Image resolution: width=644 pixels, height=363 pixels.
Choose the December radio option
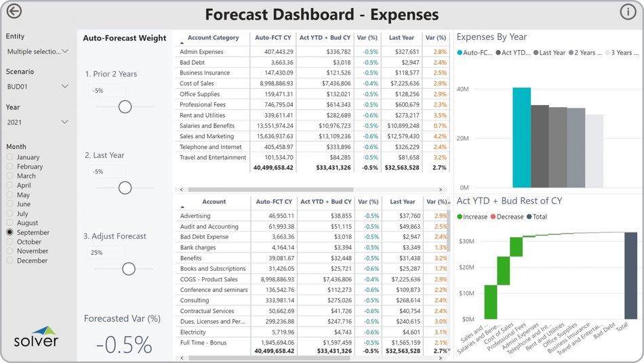[10, 261]
